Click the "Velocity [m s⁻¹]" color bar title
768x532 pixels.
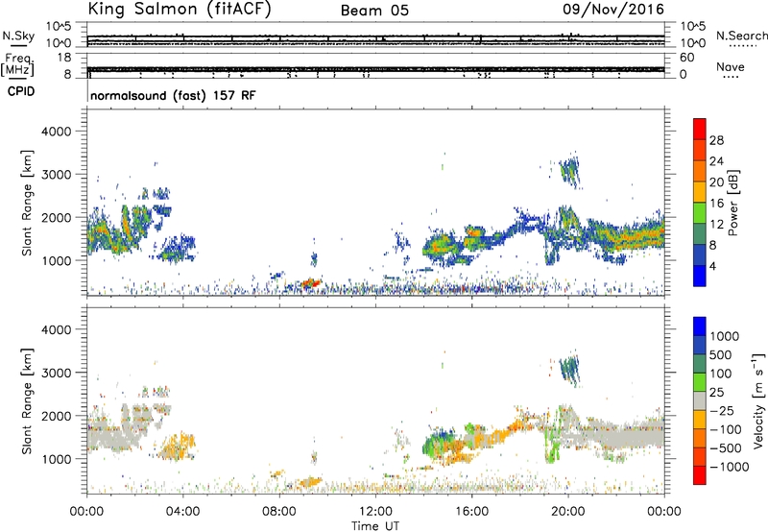coord(758,400)
